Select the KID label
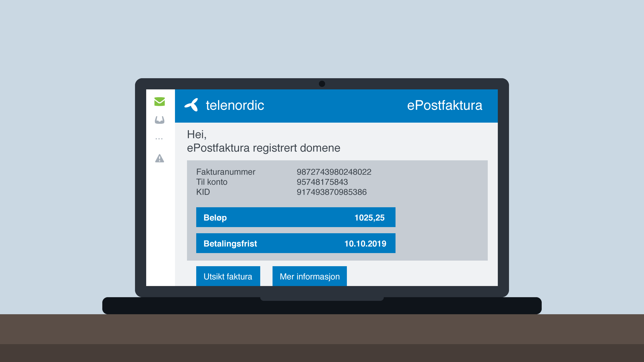 pos(203,192)
